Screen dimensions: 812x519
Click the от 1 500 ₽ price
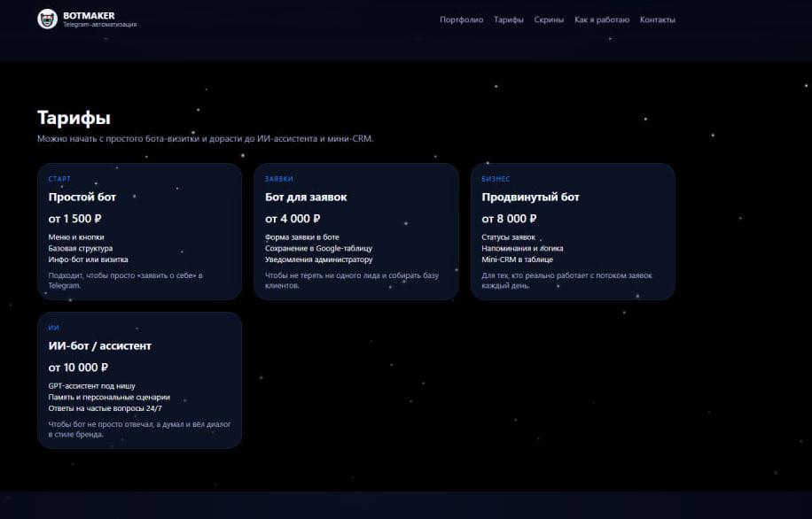pyautogui.click(x=75, y=219)
